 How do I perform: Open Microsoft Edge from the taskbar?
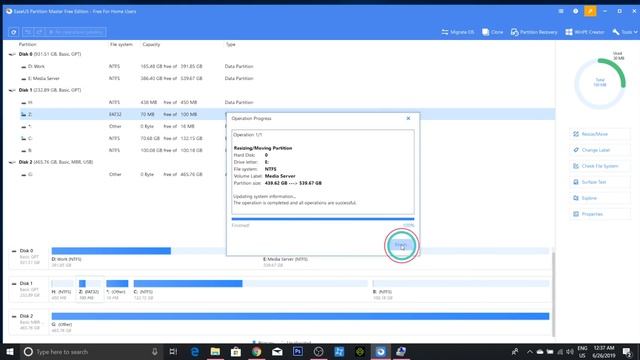195,352
